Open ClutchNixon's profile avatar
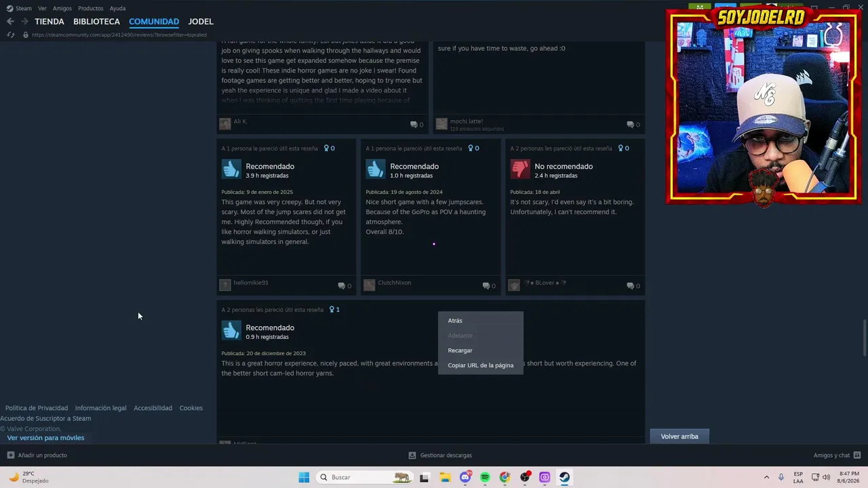868x488 pixels. click(370, 285)
